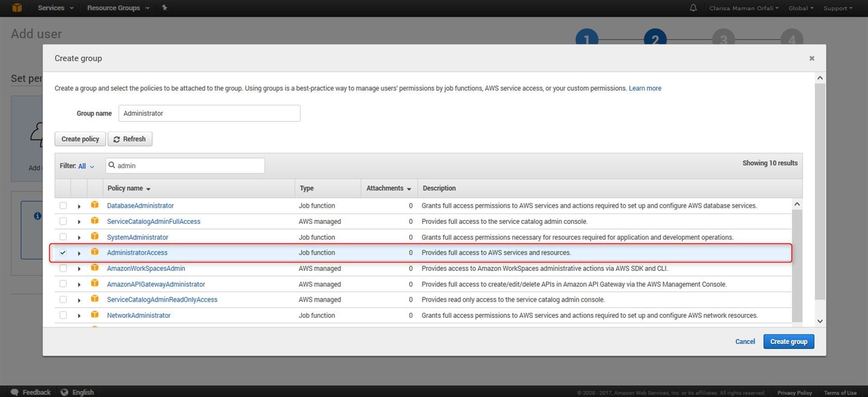Expand the AdministratorAccess policy row
Viewport: 868px width, 397px height.
[79, 253]
